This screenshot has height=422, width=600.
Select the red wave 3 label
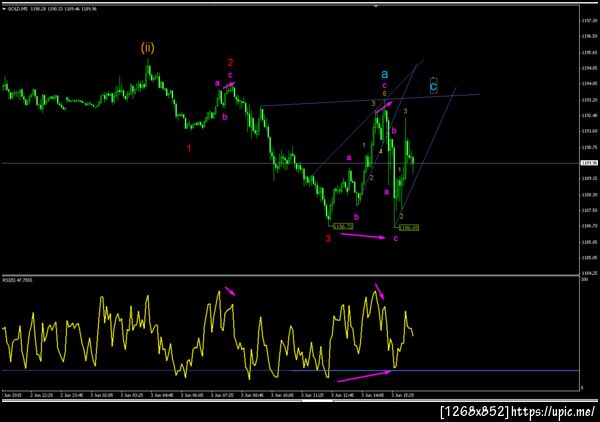[x=328, y=239]
